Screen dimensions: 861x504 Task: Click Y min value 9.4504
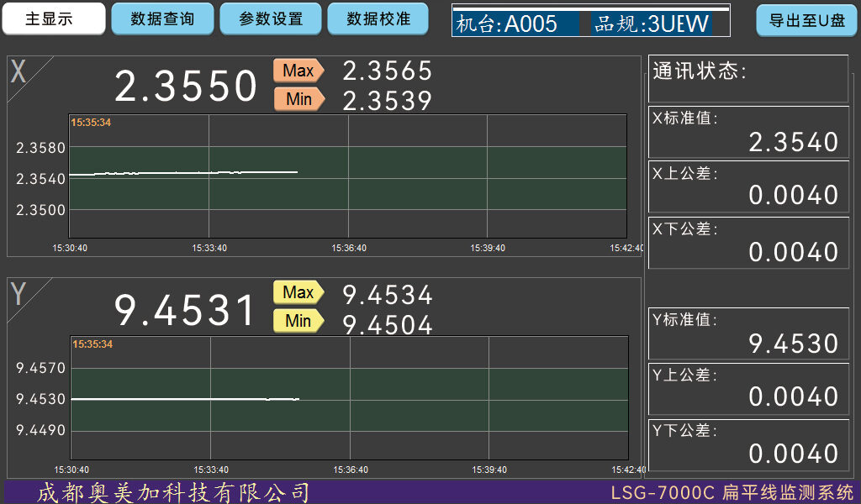coord(387,325)
